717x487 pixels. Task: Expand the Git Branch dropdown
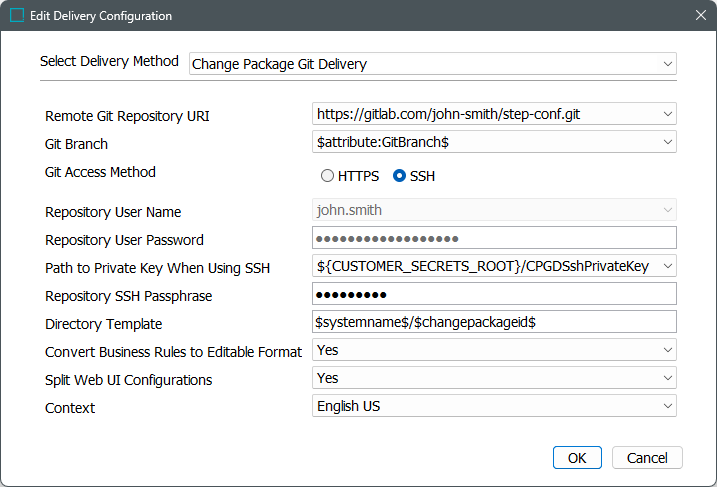pos(668,142)
